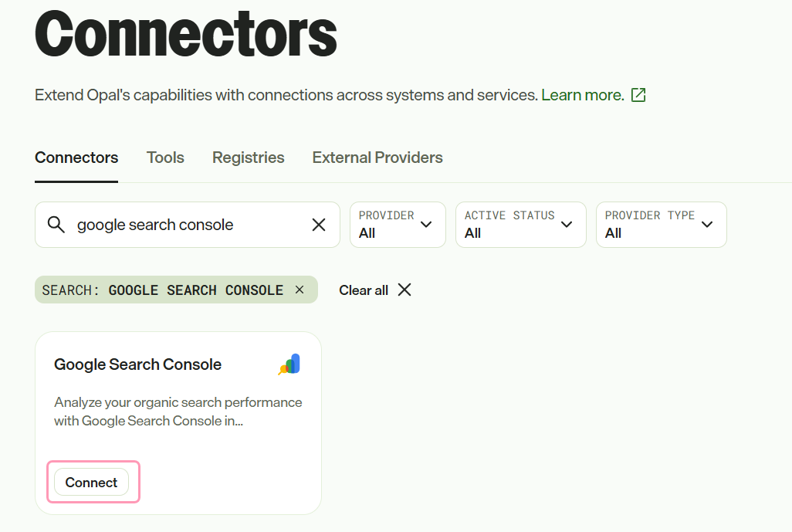Image resolution: width=792 pixels, height=532 pixels.
Task: Click the Google Search Console card description
Action: pyautogui.click(x=178, y=412)
